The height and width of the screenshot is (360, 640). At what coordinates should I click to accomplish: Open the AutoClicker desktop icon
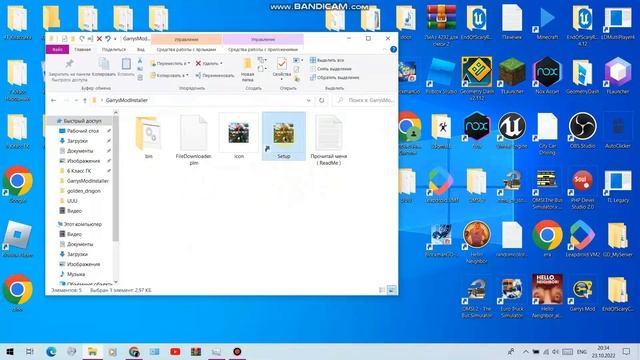point(618,130)
